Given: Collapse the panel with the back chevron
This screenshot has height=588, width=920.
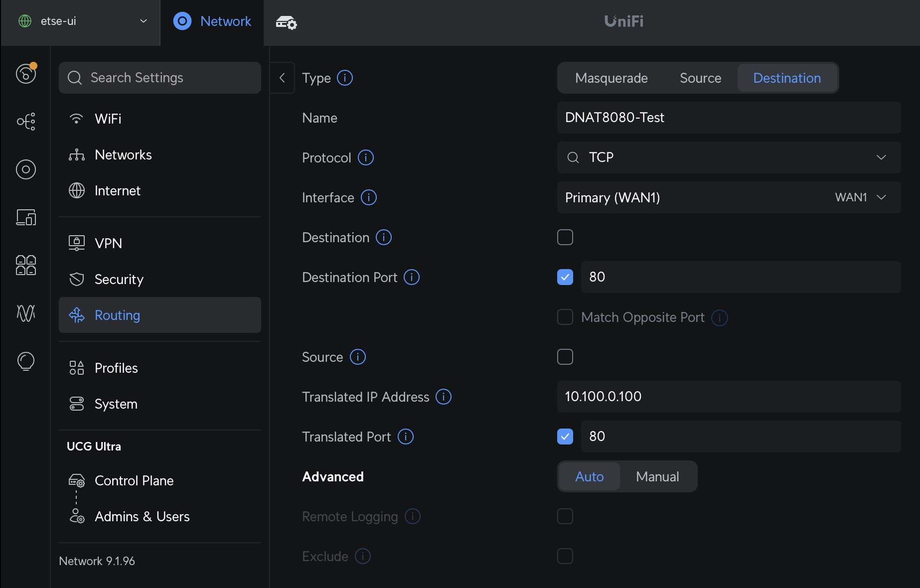Looking at the screenshot, I should coord(282,78).
